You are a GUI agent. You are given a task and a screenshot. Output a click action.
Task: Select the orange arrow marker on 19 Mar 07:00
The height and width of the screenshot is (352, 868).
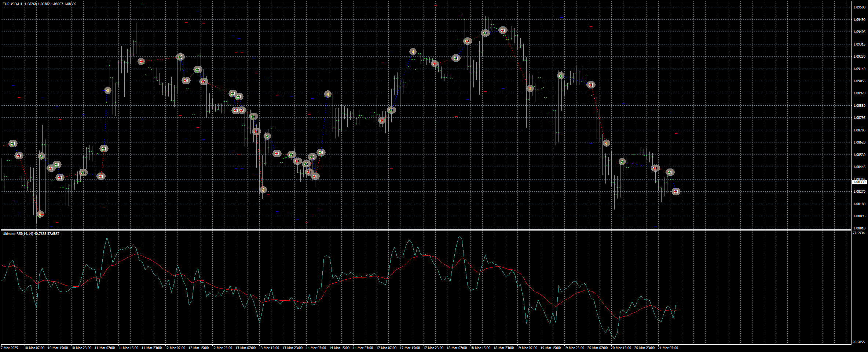530,88
